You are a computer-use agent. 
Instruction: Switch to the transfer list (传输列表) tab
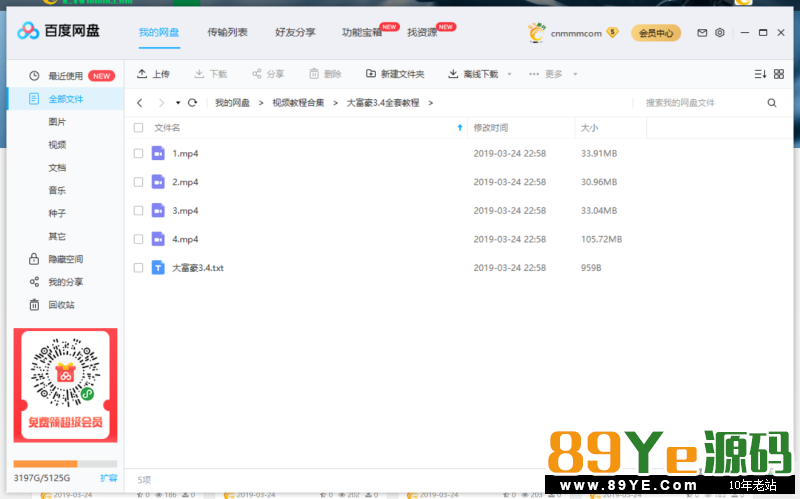coord(227,33)
